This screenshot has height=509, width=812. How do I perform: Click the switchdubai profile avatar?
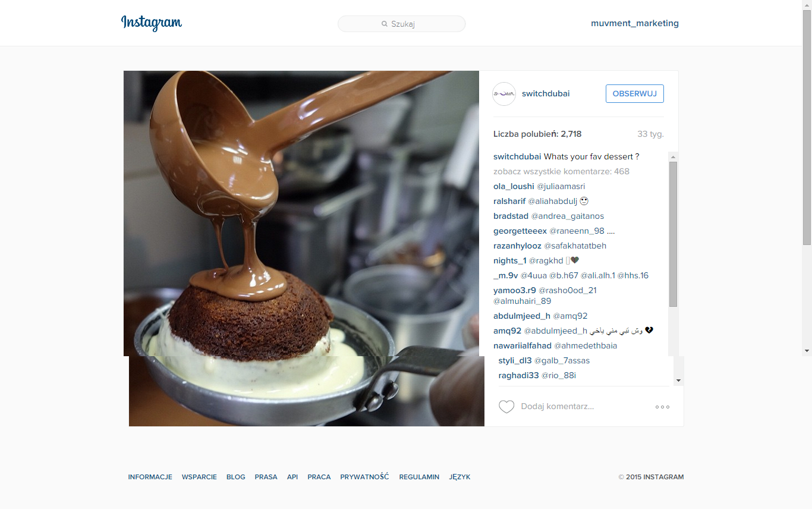click(504, 94)
